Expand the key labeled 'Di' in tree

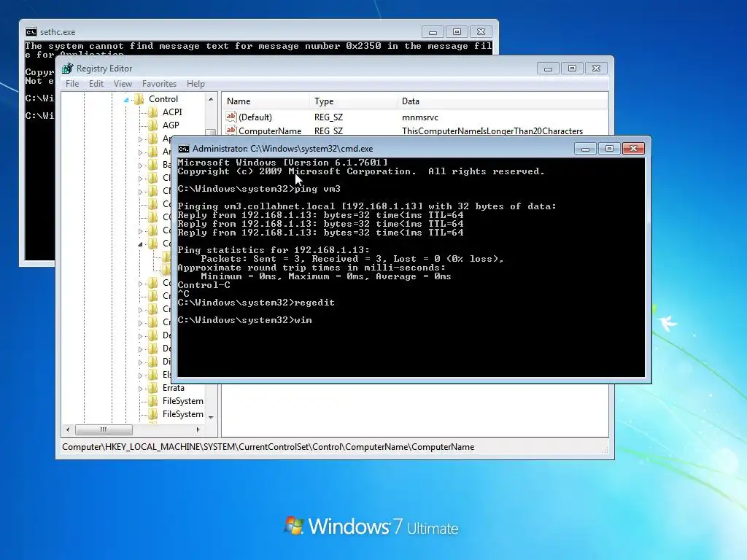140,362
